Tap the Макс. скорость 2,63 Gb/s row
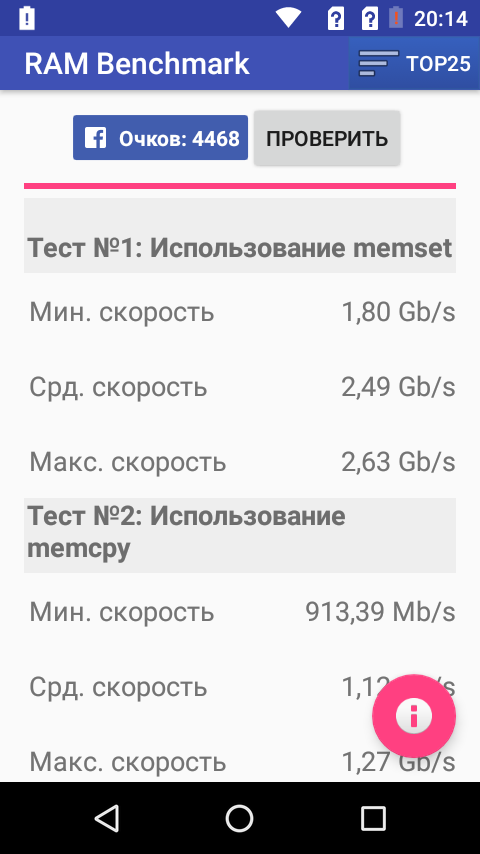Image resolution: width=480 pixels, height=854 pixels. [240, 462]
